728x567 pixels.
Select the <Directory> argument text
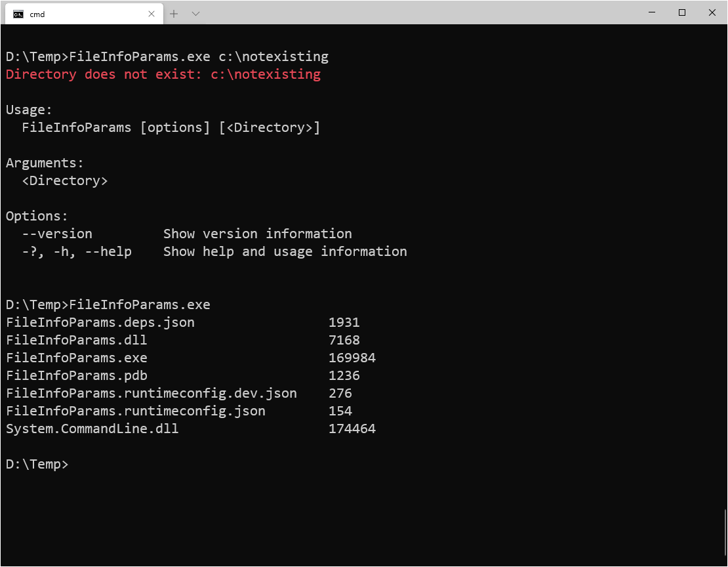(x=65, y=180)
